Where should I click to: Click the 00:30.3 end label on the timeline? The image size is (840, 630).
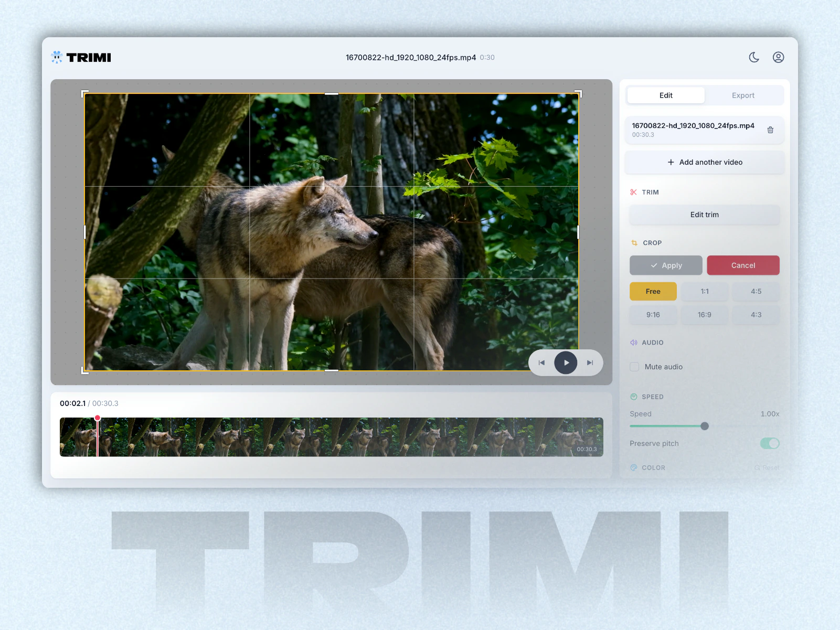587,449
